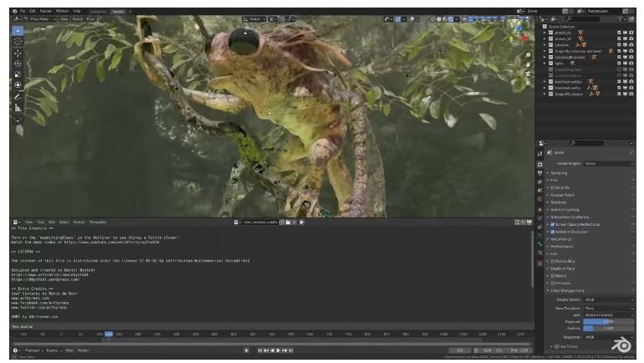Image resolution: width=644 pixels, height=363 pixels.
Task: Select the Cursor tool
Action: 18,42
